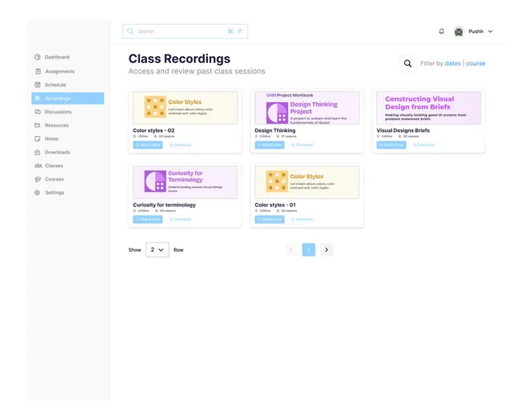Open the Resources menu item

57,125
